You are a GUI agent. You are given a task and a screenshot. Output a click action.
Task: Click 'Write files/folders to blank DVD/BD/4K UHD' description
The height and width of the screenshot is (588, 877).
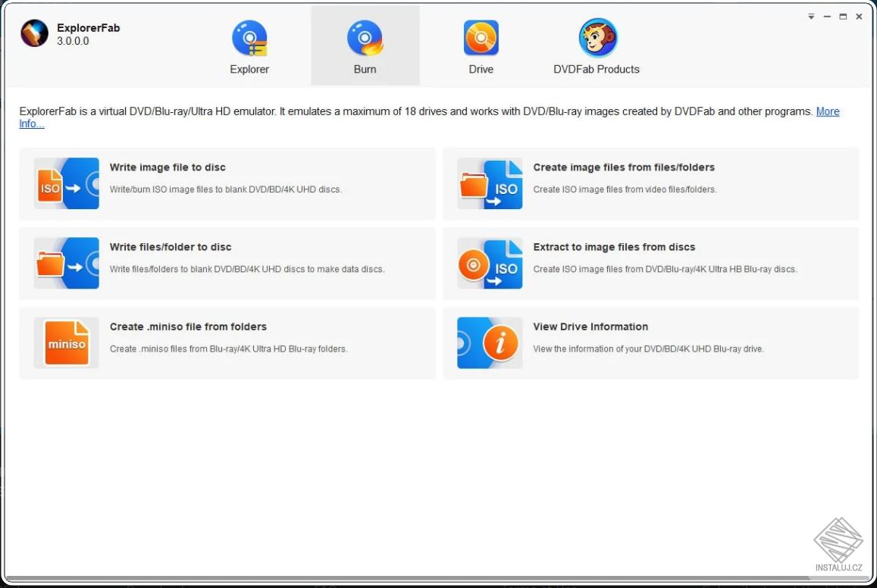click(247, 269)
